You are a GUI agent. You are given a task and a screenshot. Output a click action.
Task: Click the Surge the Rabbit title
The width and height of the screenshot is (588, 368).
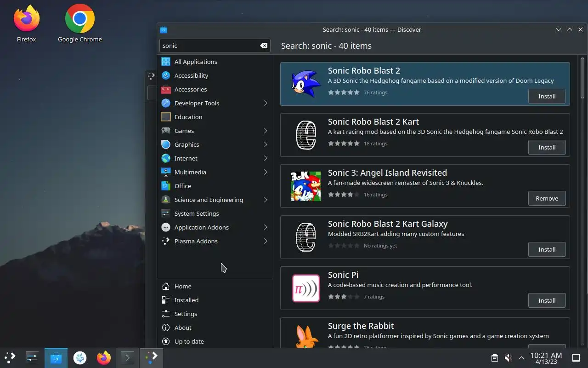click(361, 326)
